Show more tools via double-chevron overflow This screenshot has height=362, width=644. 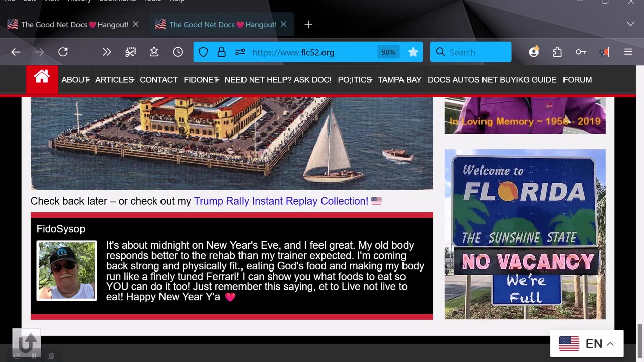107,52
